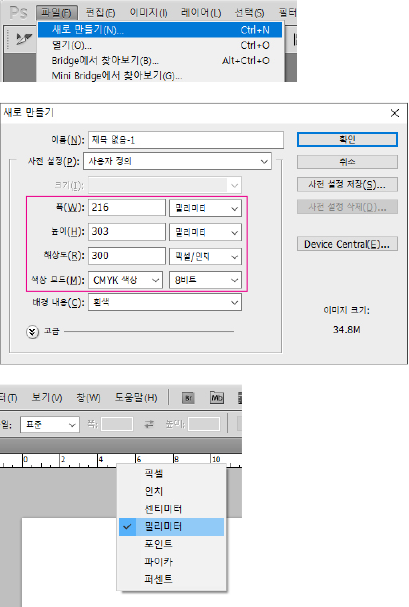Open the 선택(S) menu
Image resolution: width=409 pixels, height=607 pixels.
250,13
